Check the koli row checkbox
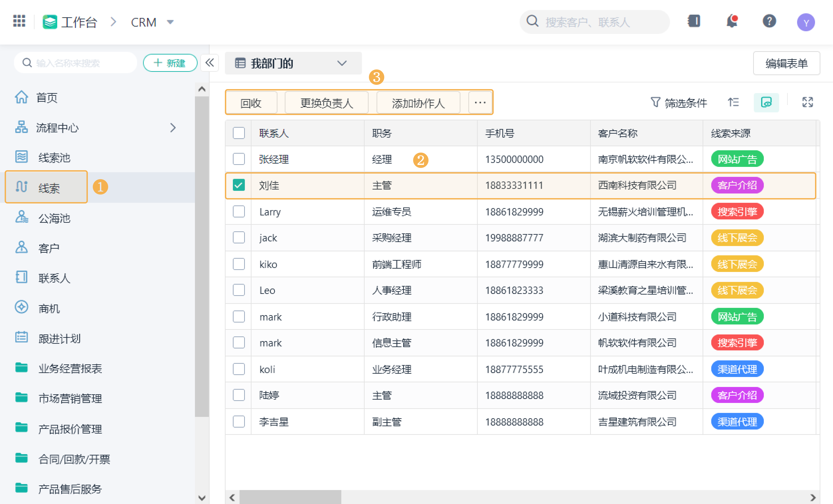This screenshot has height=504, width=833. [x=239, y=369]
